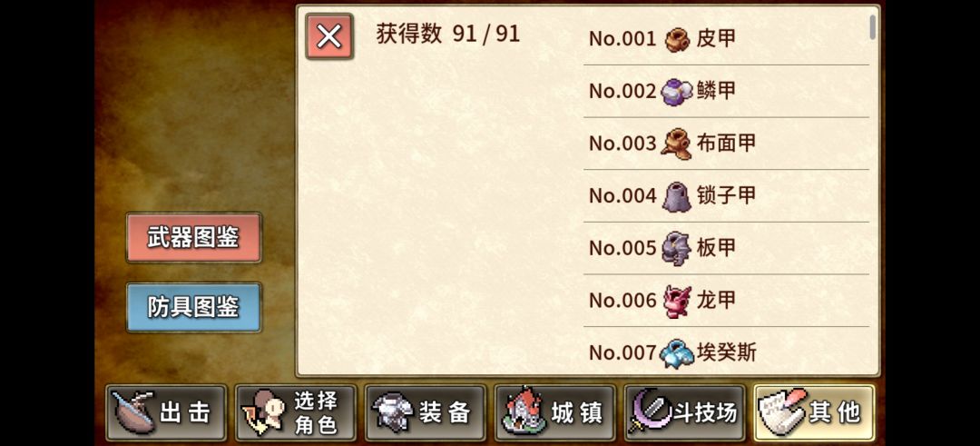
Task: Select list entry No.007
Action: pyautogui.click(x=726, y=352)
